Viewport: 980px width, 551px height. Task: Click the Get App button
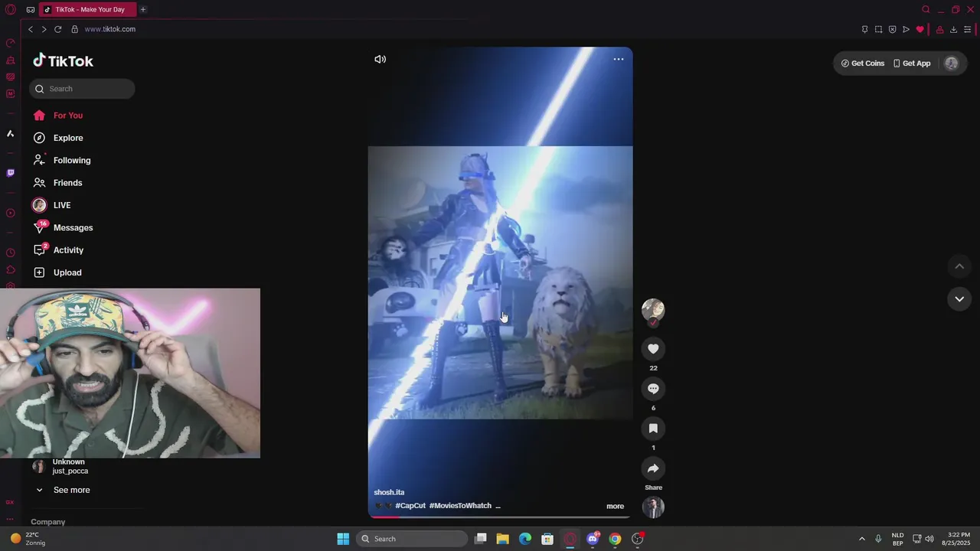pyautogui.click(x=912, y=64)
